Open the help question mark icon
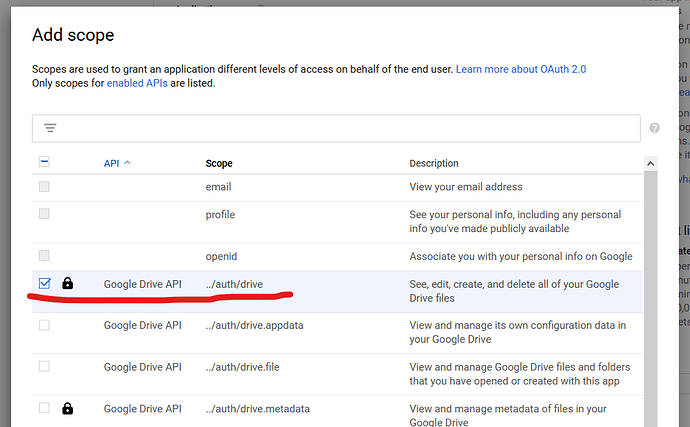Image resolution: width=690 pixels, height=427 pixels. pos(654,128)
